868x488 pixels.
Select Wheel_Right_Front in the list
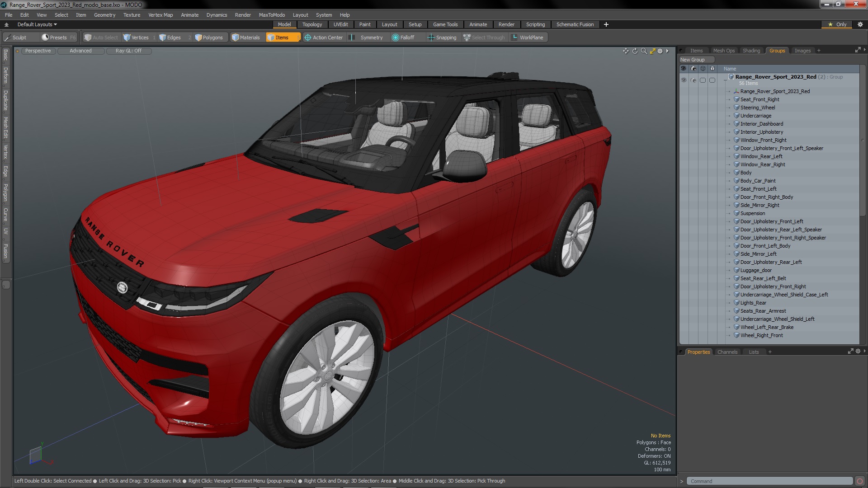(761, 335)
